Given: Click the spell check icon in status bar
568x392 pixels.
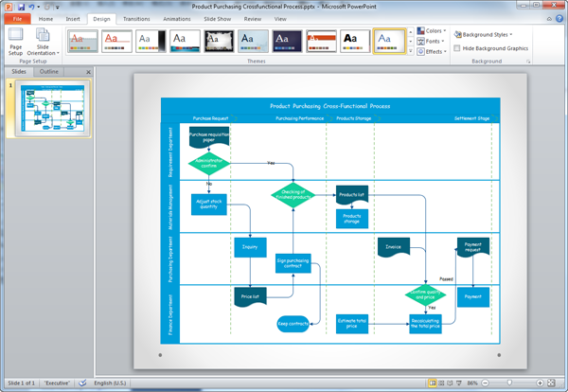Looking at the screenshot, I should (81, 383).
